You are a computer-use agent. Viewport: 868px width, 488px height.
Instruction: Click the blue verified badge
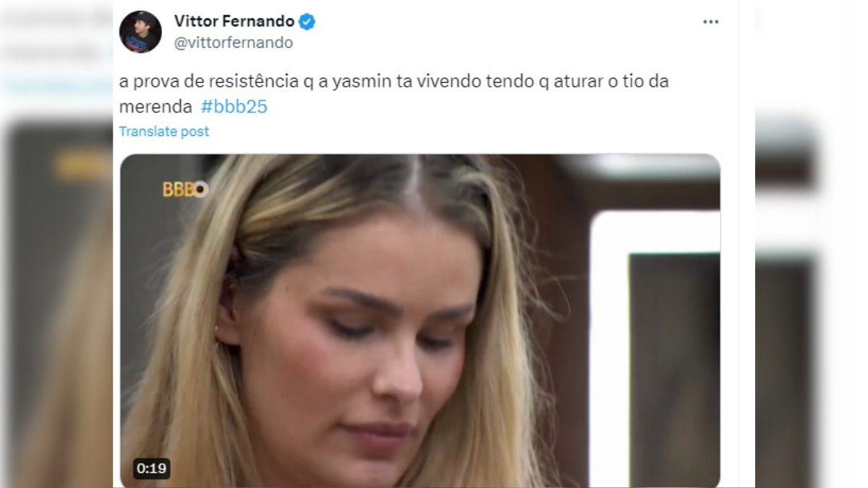(x=307, y=22)
